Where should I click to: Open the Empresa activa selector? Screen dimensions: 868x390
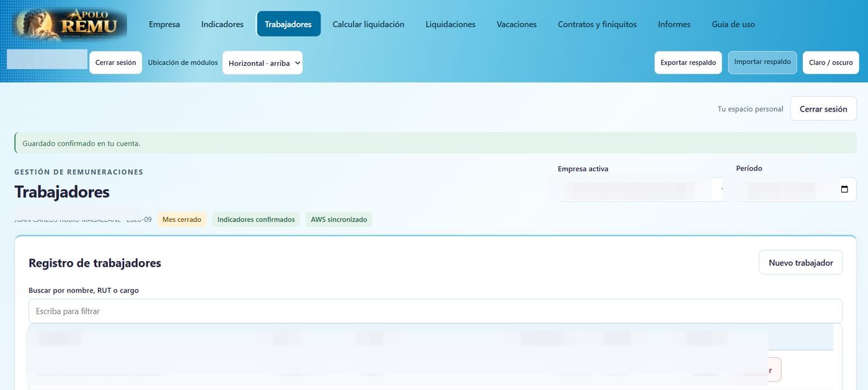pyautogui.click(x=643, y=189)
